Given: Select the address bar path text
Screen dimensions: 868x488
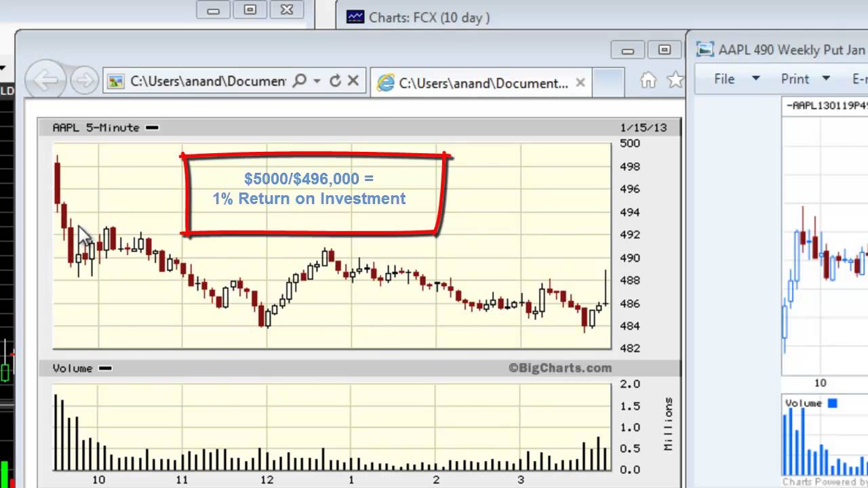Looking at the screenshot, I should coord(208,81).
